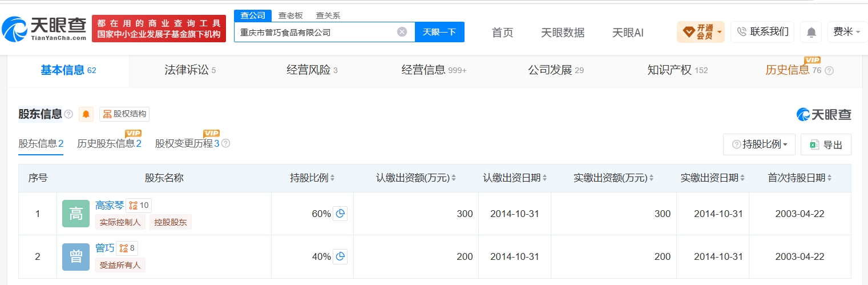Click the 实际控制人 tag

tap(120, 222)
